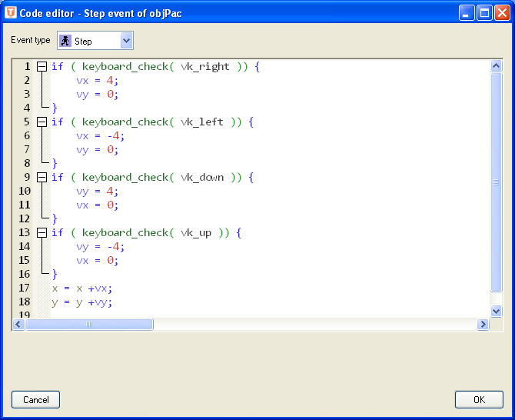This screenshot has height=420, width=515.
Task: Click on line 14 'vy = -4;'
Action: [100, 246]
